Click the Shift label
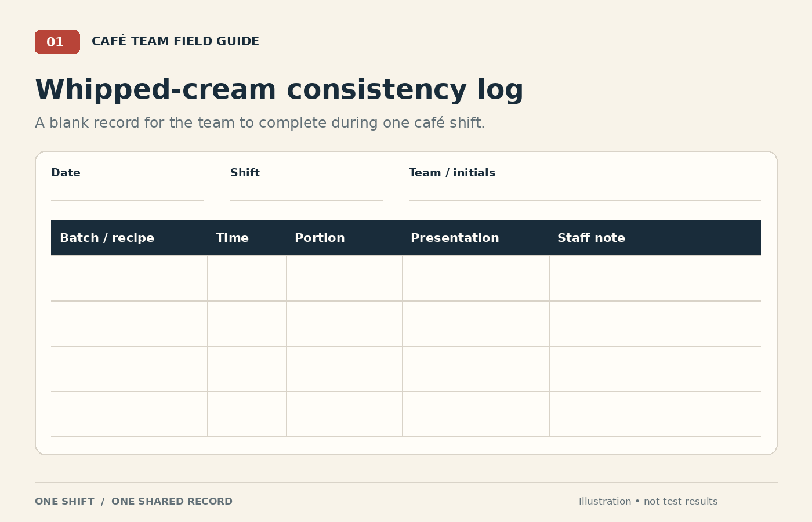The image size is (812, 522). click(x=245, y=173)
